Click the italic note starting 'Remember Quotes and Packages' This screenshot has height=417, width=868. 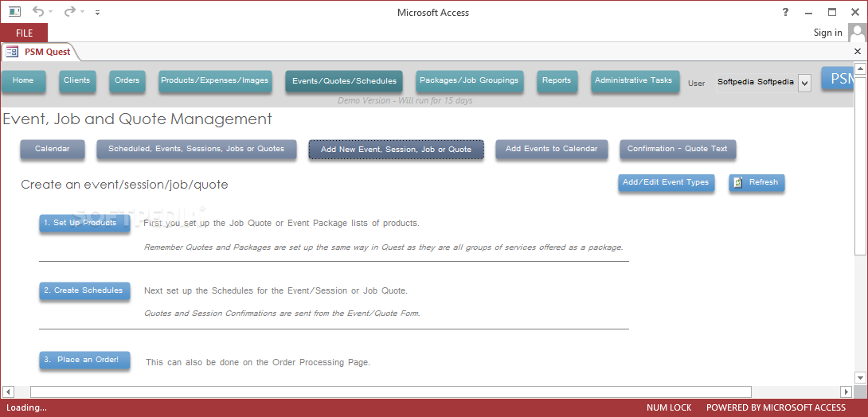click(384, 247)
